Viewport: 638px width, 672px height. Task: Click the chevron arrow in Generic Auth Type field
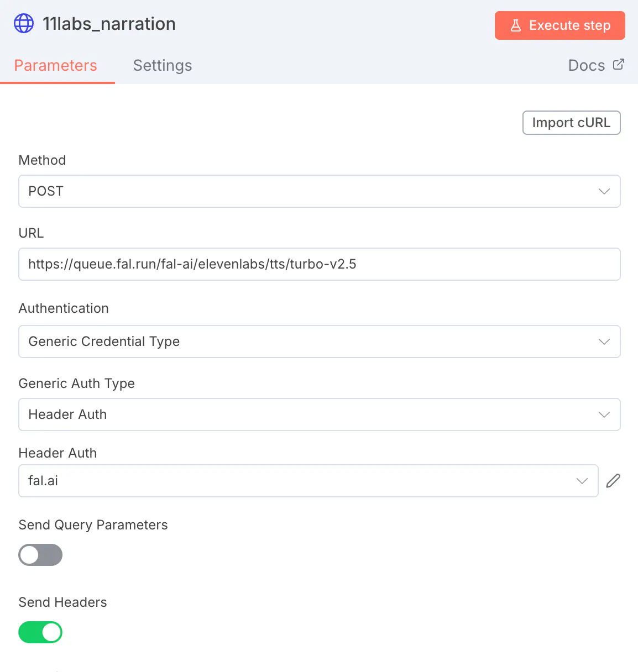pyautogui.click(x=604, y=414)
